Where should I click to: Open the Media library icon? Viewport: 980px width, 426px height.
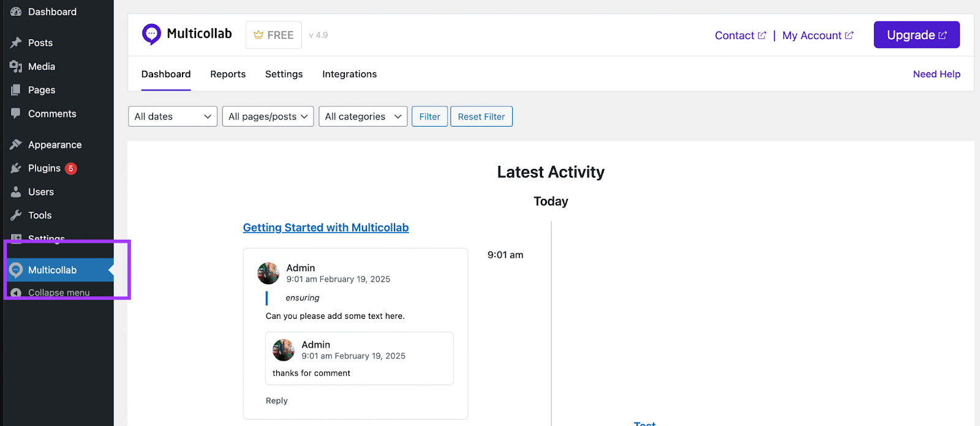pos(16,66)
